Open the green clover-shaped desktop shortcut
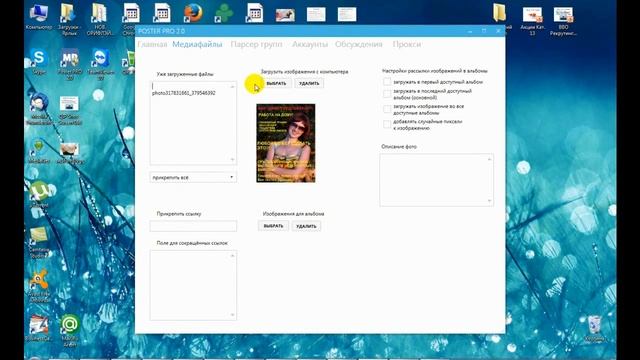This screenshot has height=360, width=640. [224, 13]
